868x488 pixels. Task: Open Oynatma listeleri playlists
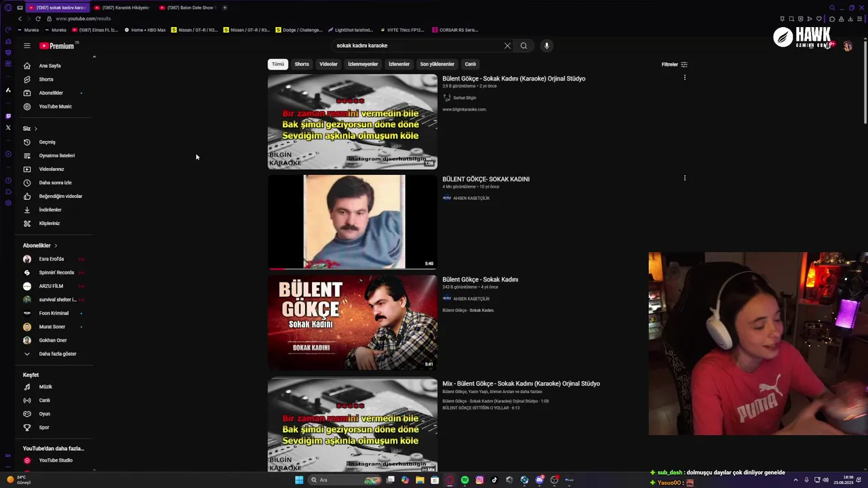(57, 156)
